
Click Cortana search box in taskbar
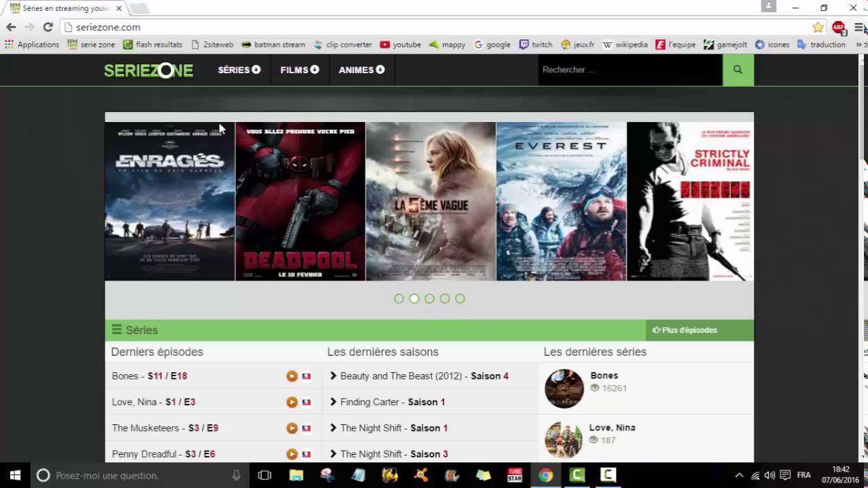tap(139, 475)
